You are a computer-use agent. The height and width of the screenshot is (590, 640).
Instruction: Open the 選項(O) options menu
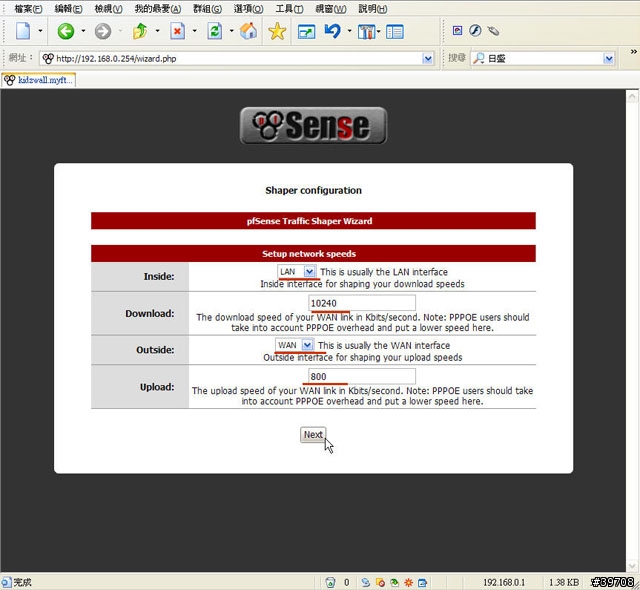tap(249, 9)
